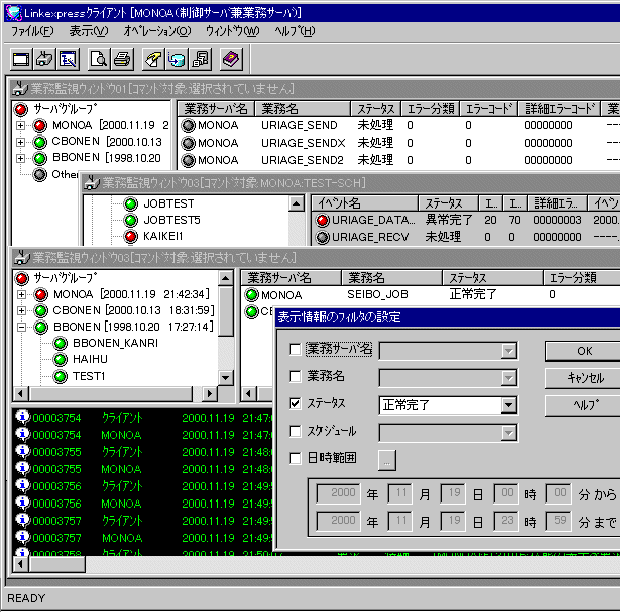This screenshot has width=620, height=612.
Task: Open the ステータス dropdown showing 正常完了
Action: tap(508, 405)
